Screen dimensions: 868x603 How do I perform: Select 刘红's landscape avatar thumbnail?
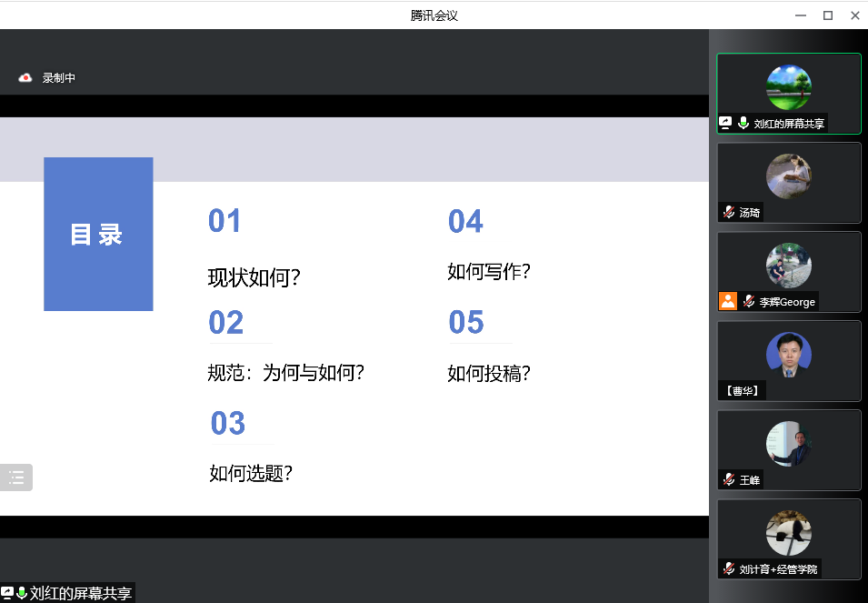(x=788, y=87)
